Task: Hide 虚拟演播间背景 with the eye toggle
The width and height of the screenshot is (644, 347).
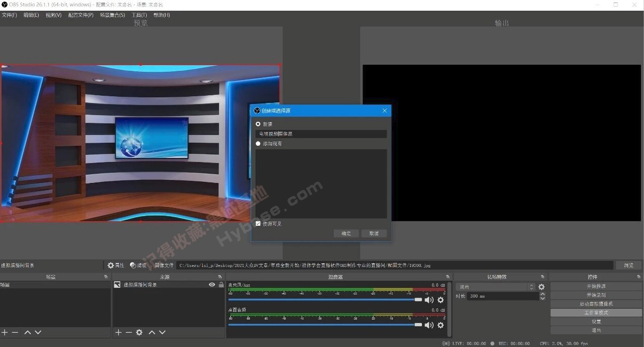Action: coord(211,284)
